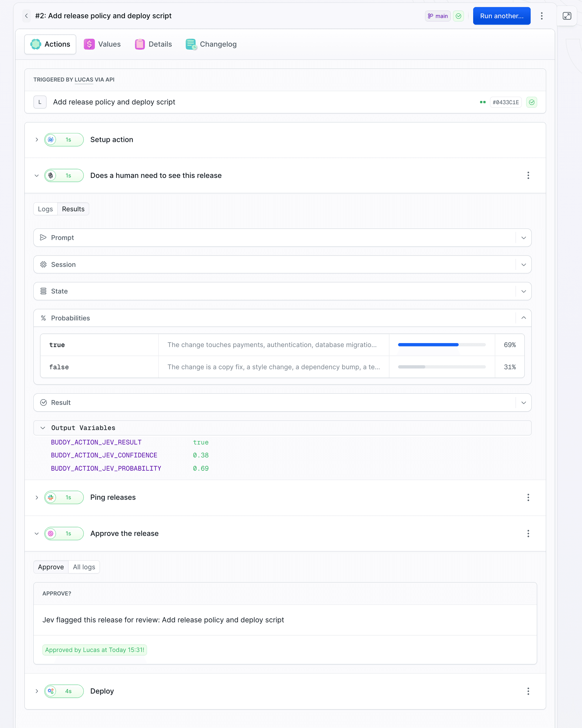Switch to the Changelog tab
This screenshot has width=582, height=728.
point(211,44)
